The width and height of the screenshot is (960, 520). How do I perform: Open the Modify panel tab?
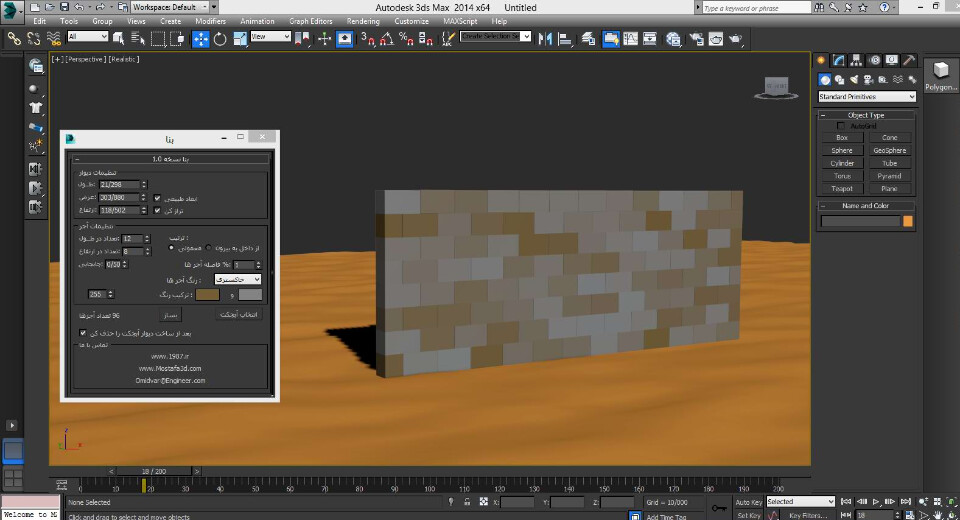click(840, 60)
